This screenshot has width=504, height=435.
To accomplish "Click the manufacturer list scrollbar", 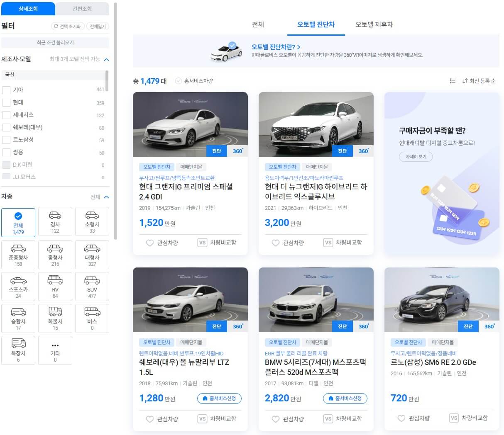I will [x=107, y=81].
